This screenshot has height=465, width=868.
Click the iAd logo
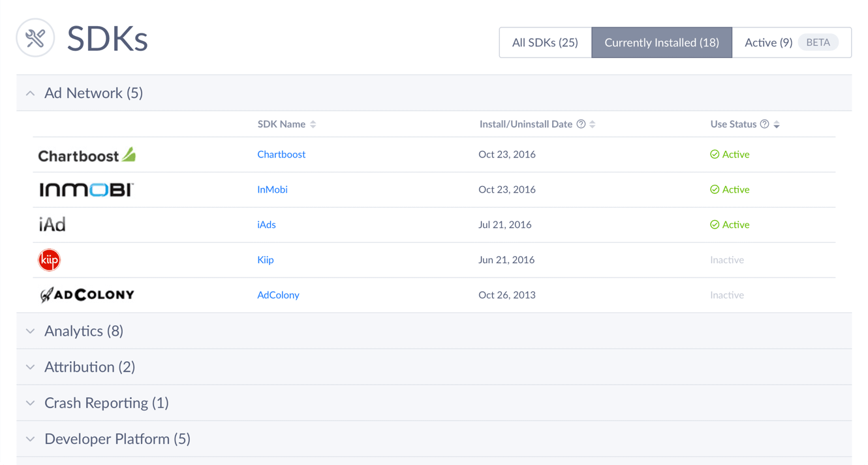pos(52,225)
